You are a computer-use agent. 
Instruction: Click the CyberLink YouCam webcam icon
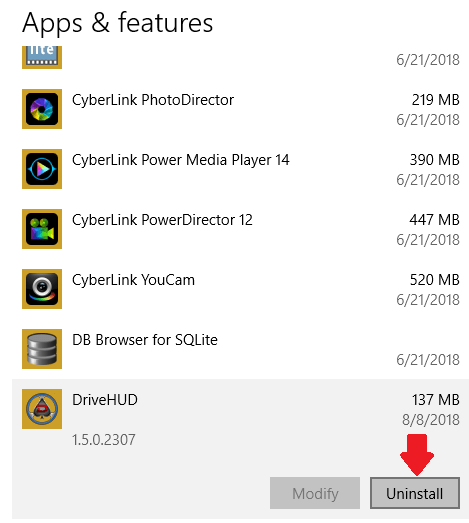click(x=42, y=289)
